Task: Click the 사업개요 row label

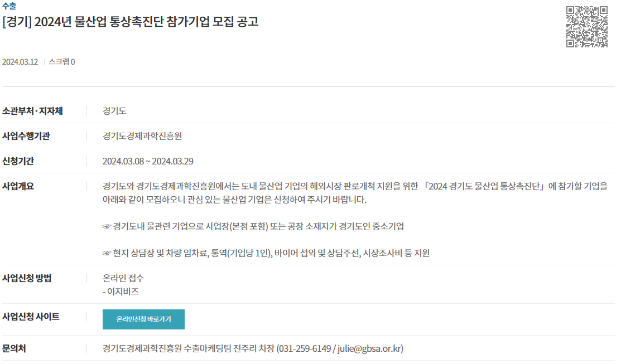Action: click(18, 186)
